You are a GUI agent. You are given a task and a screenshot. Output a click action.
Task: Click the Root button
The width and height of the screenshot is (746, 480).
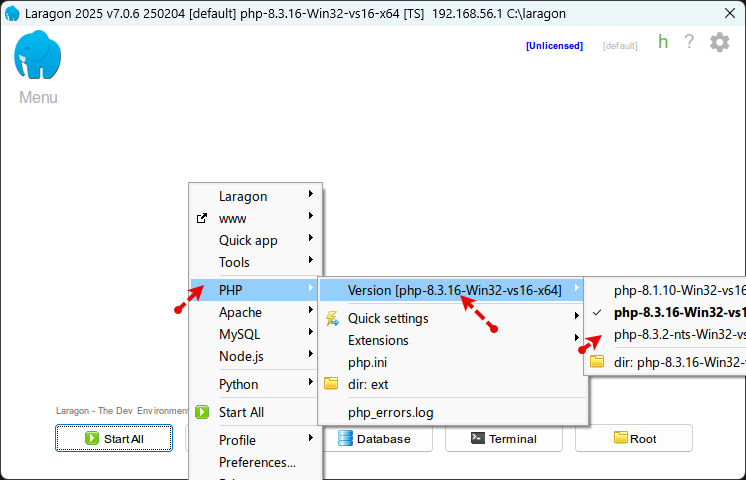tap(634, 438)
